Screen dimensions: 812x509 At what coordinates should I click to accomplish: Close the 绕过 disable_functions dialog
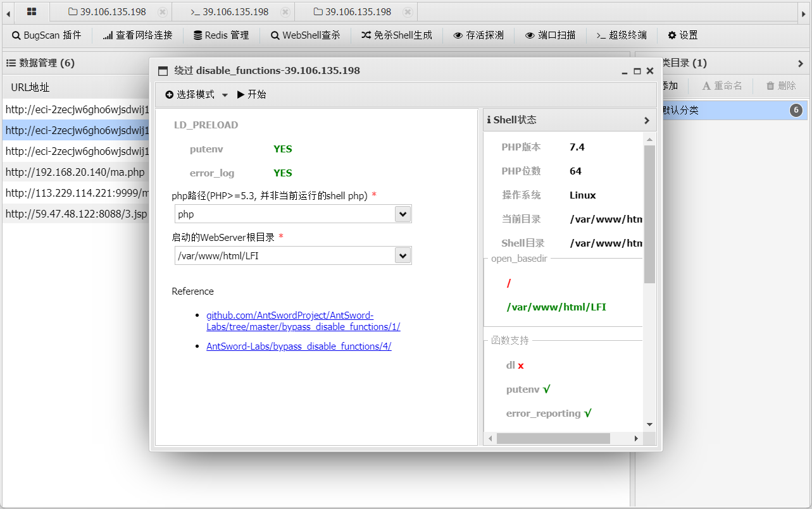[650, 71]
